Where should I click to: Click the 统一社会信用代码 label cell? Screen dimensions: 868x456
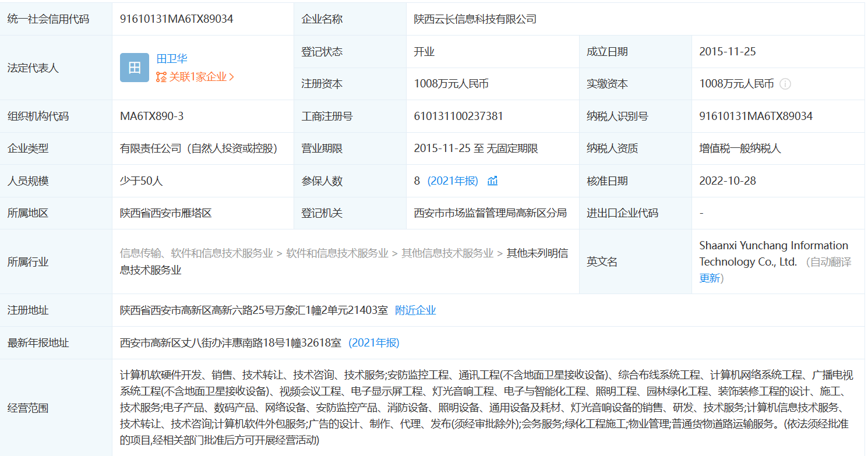(x=57, y=19)
